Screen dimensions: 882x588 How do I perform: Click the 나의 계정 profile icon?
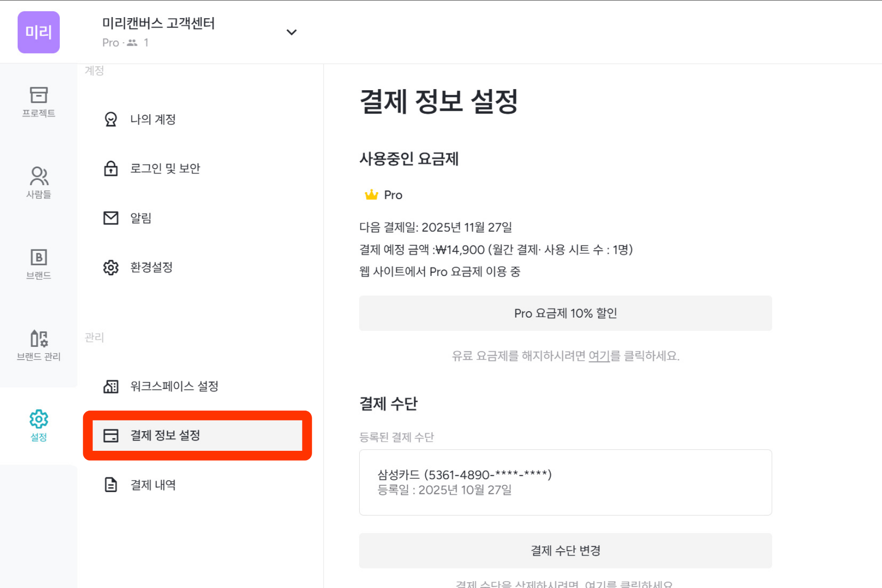tap(111, 120)
